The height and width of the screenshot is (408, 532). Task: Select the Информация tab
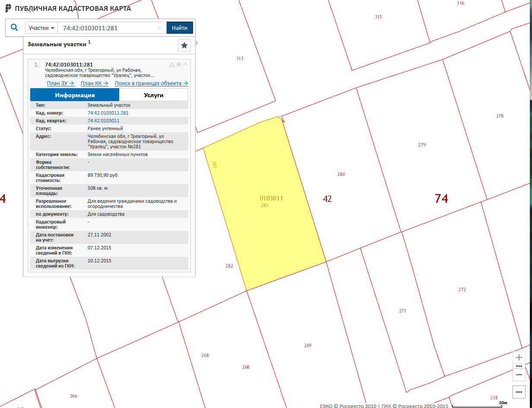coord(75,95)
